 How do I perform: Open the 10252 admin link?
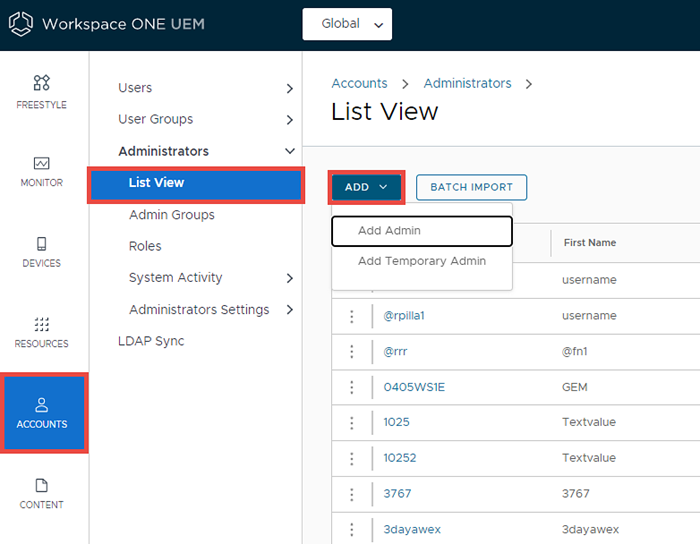(x=400, y=458)
